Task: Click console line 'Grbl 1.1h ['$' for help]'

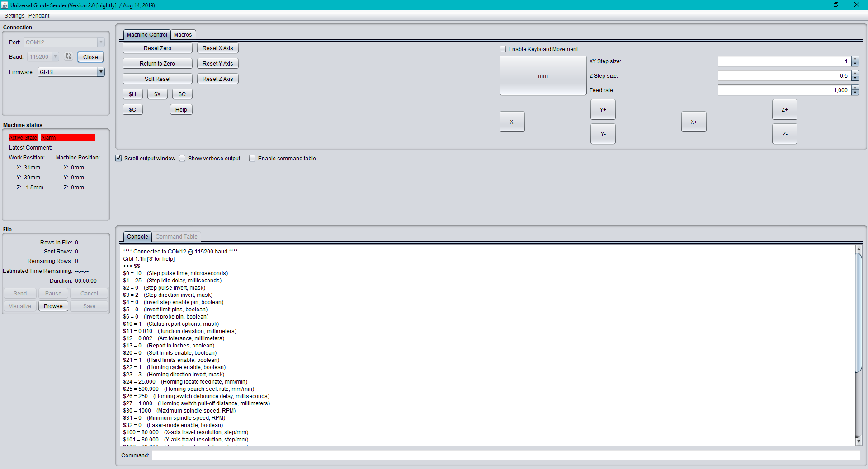Action: [149, 259]
